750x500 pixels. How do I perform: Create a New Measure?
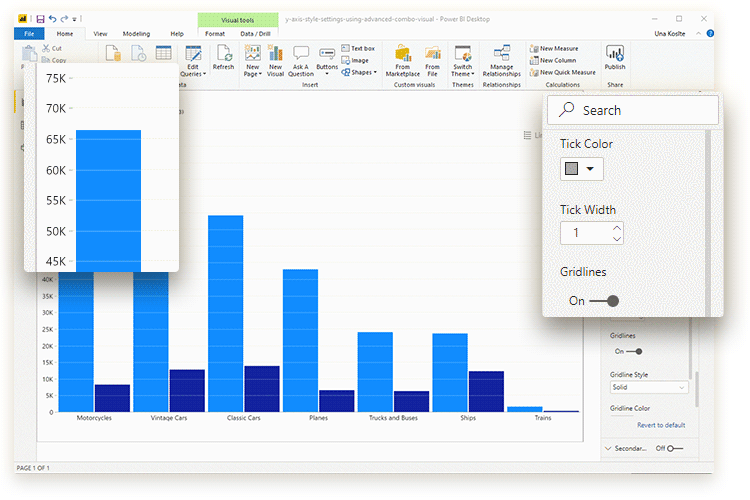click(554, 48)
